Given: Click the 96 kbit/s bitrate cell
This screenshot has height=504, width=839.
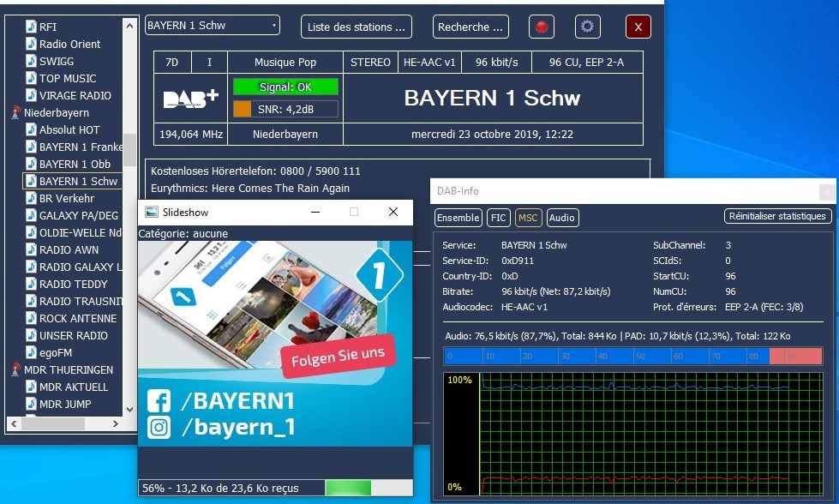Looking at the screenshot, I should click(496, 62).
